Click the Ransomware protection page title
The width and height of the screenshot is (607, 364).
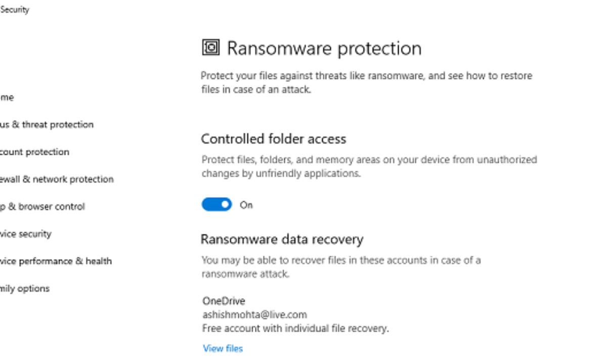324,48
